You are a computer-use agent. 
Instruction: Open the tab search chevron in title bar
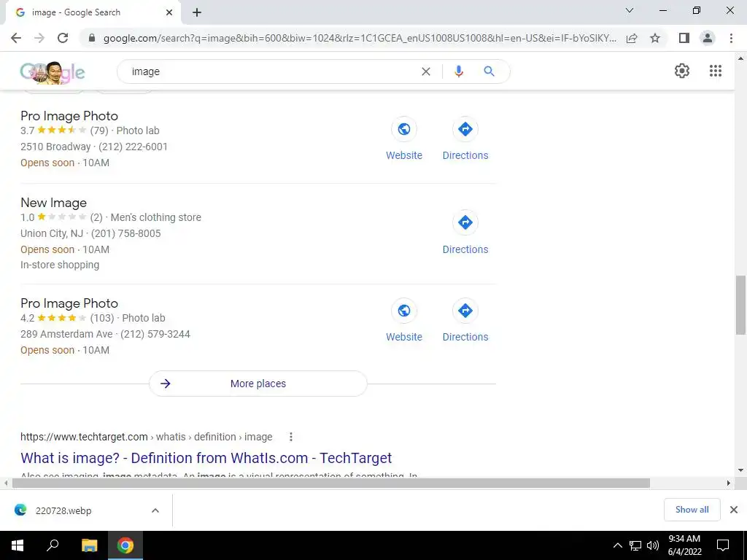[630, 10]
